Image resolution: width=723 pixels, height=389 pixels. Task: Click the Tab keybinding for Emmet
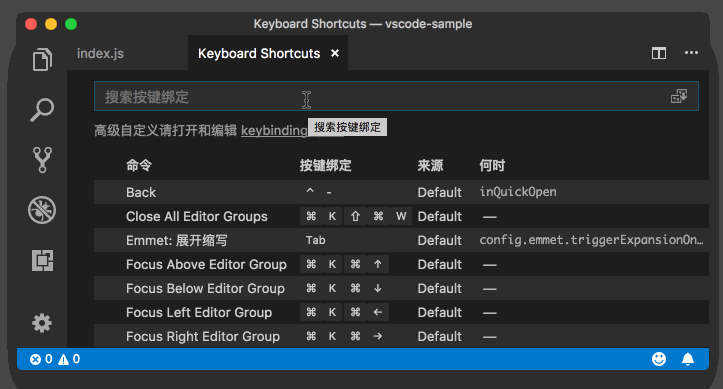pyautogui.click(x=315, y=240)
